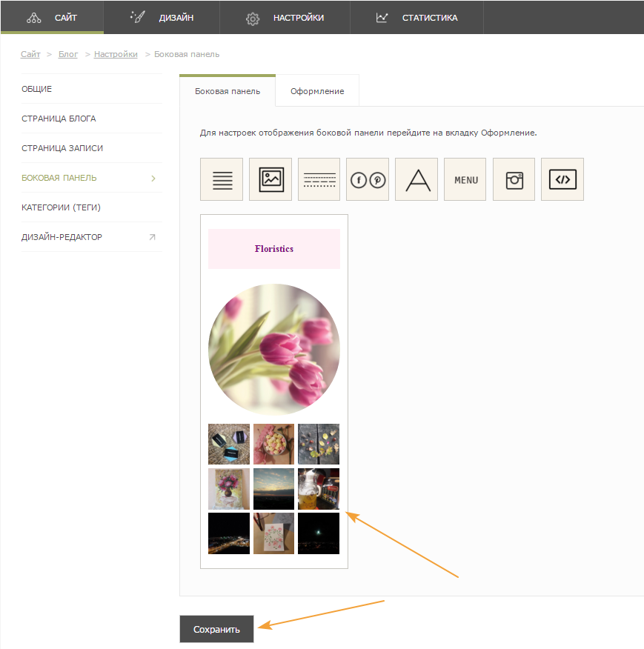Screen dimensions: 644x649
Task: Add the HTML code widget
Action: [x=562, y=179]
